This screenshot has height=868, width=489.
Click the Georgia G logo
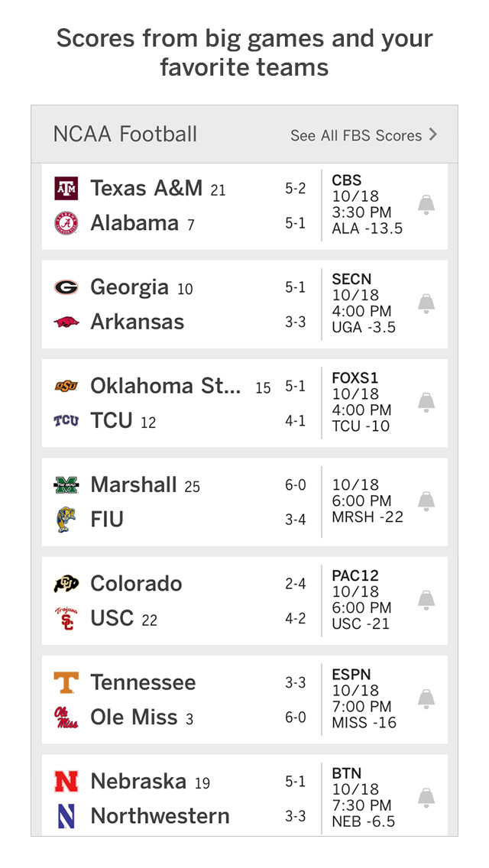[66, 287]
